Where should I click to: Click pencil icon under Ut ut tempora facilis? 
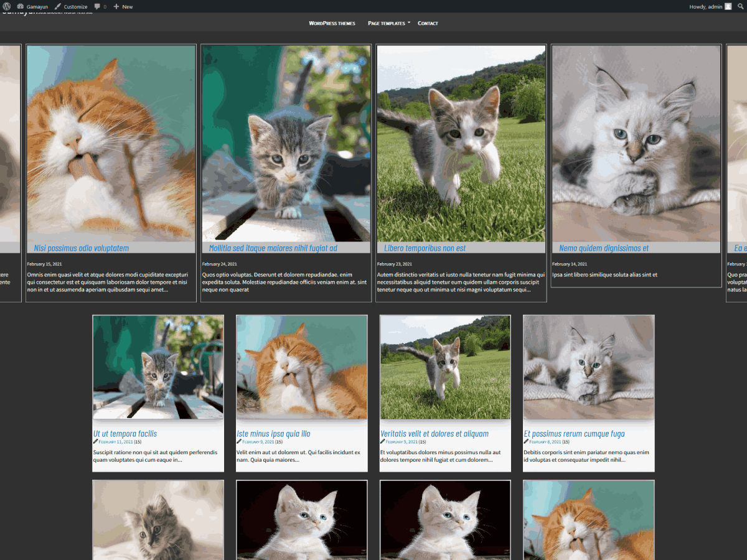(96, 442)
